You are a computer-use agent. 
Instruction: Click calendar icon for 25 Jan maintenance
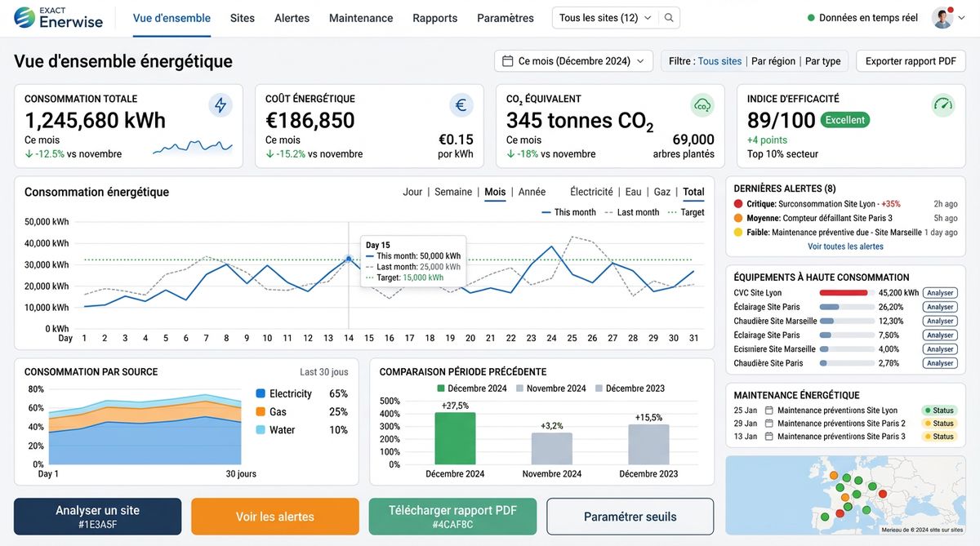click(x=768, y=411)
